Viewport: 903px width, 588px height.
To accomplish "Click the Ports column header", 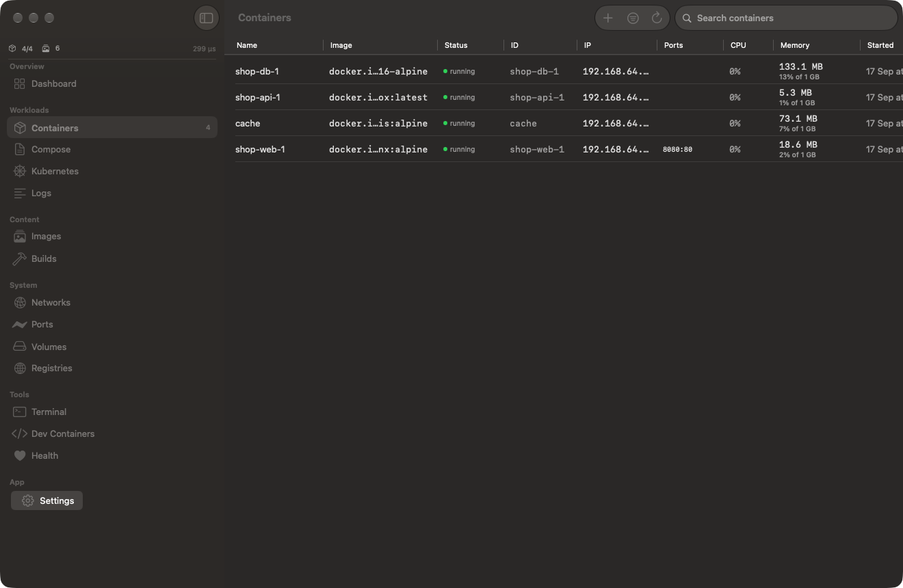I will click(673, 45).
